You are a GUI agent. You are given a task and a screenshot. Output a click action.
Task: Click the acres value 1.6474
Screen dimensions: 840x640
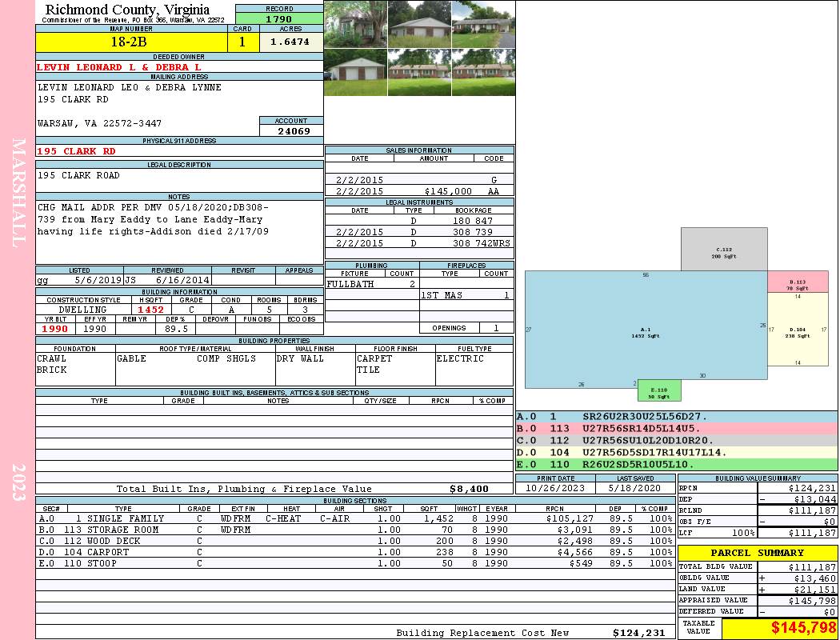coord(290,42)
